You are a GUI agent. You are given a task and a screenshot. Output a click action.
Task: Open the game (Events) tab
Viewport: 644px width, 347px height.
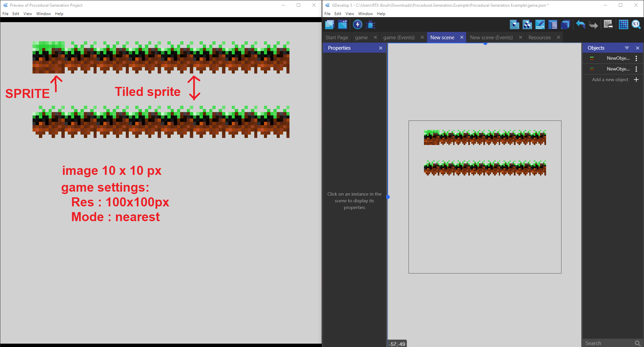click(x=399, y=37)
